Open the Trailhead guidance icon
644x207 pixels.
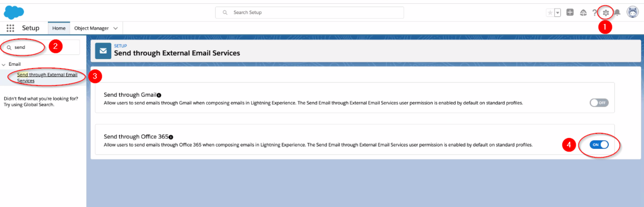coord(583,13)
